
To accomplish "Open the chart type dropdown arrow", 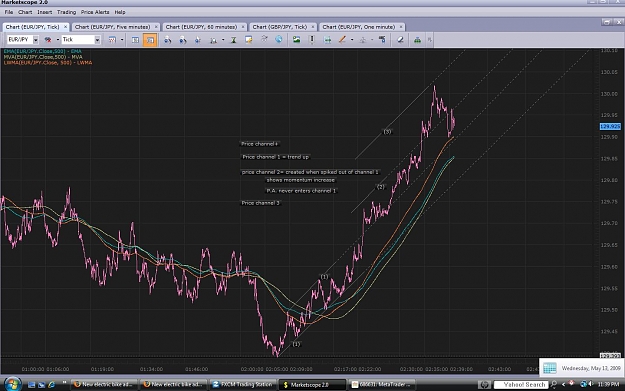I will [x=58, y=39].
